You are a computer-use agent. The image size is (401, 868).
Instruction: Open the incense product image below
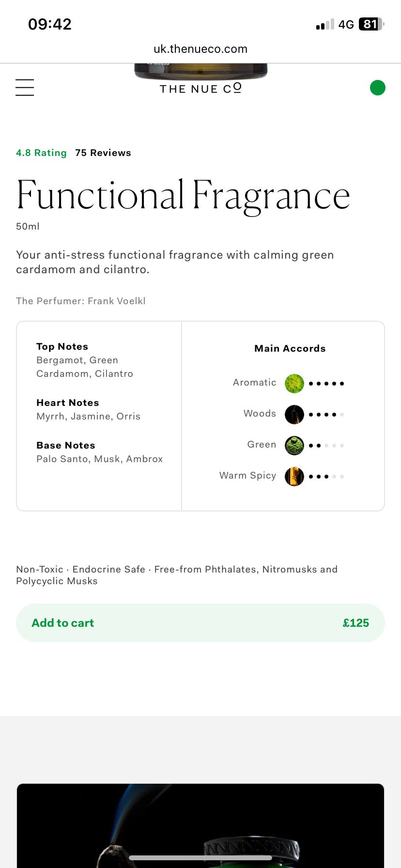click(x=200, y=825)
